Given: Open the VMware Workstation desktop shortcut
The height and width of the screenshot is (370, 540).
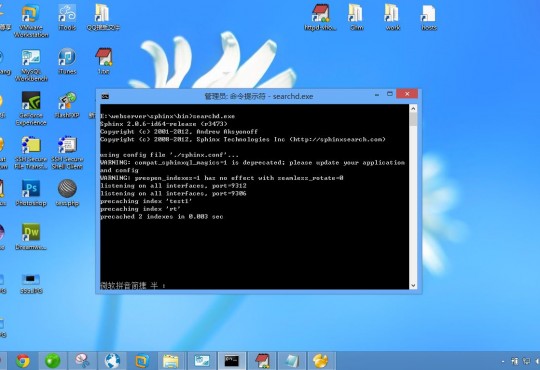Looking at the screenshot, I should (x=31, y=21).
